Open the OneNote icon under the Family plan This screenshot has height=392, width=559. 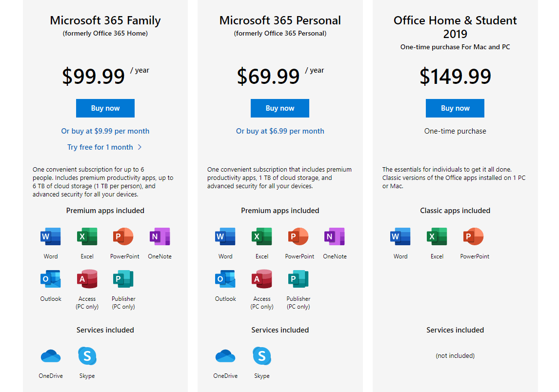click(160, 236)
